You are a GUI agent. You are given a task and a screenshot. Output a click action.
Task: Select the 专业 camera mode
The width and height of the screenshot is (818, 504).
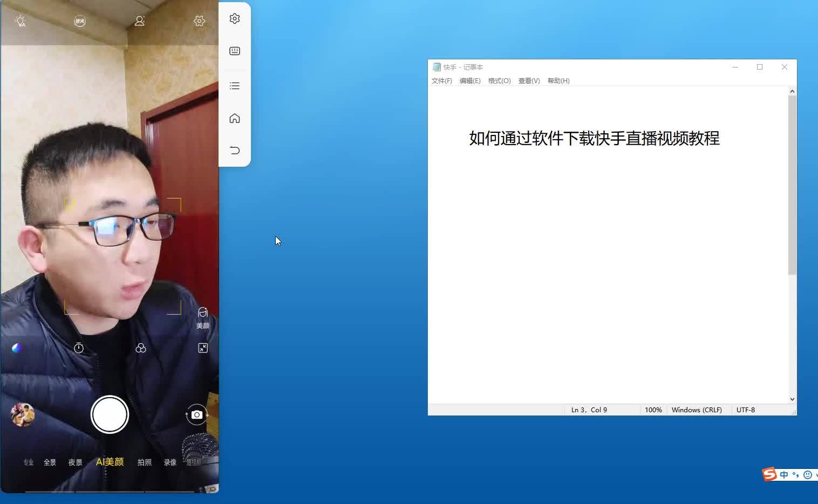pos(28,462)
